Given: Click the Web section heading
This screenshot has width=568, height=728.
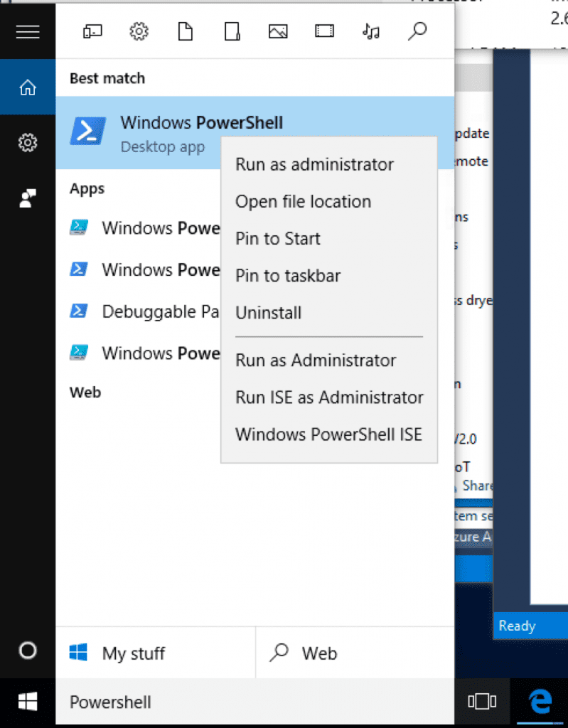Looking at the screenshot, I should (85, 392).
